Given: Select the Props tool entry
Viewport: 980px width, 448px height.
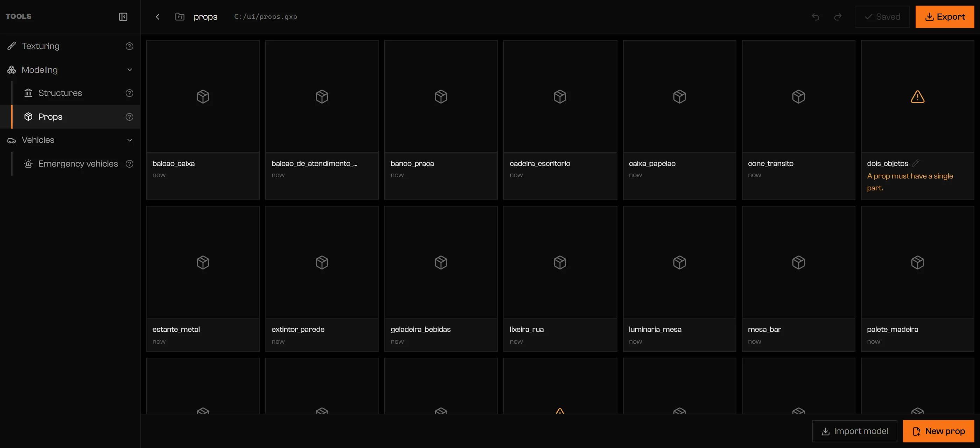Looking at the screenshot, I should point(70,117).
